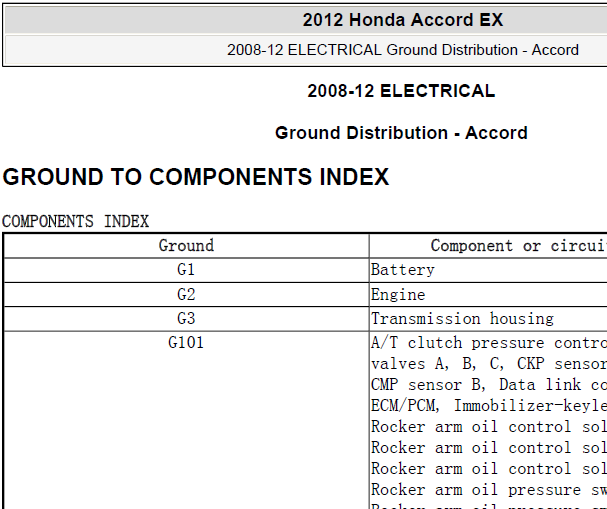Click the 'valves A, B, C, CKP sensor' line
This screenshot has height=509, width=607.
489,364
